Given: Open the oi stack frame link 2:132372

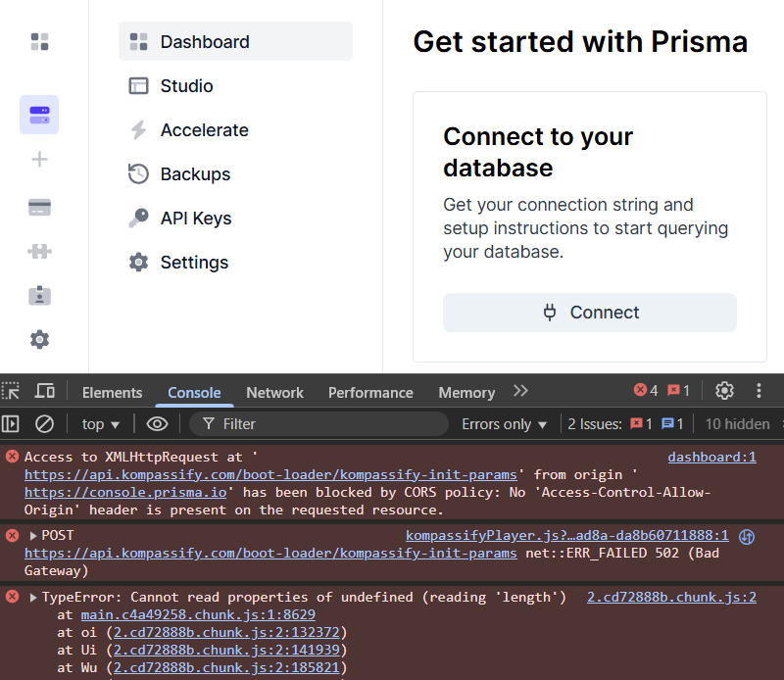Looking at the screenshot, I should pos(226,633).
